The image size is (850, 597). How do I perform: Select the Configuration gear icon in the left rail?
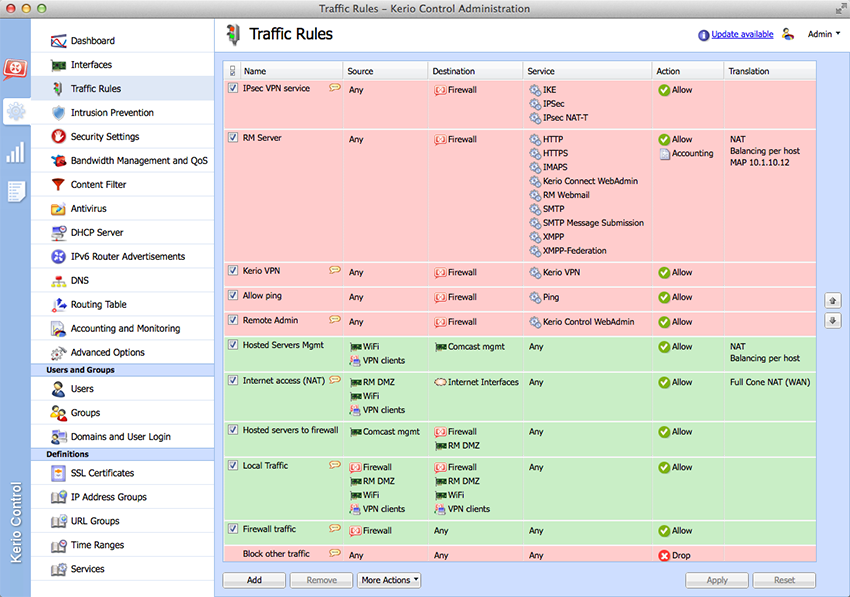click(x=16, y=111)
